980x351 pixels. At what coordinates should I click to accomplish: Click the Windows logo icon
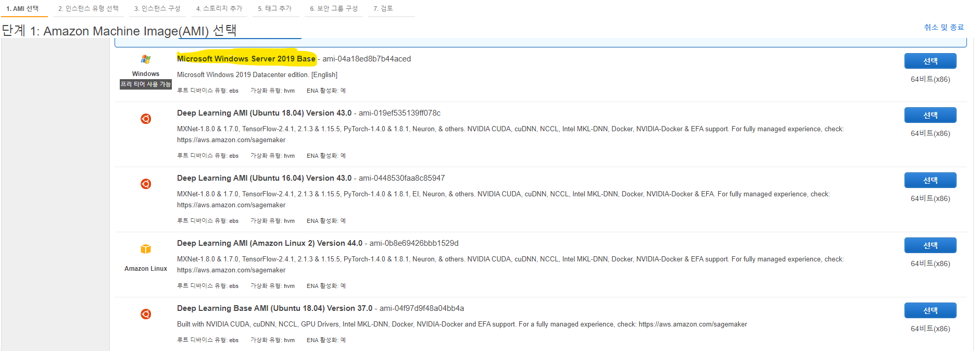point(146,59)
